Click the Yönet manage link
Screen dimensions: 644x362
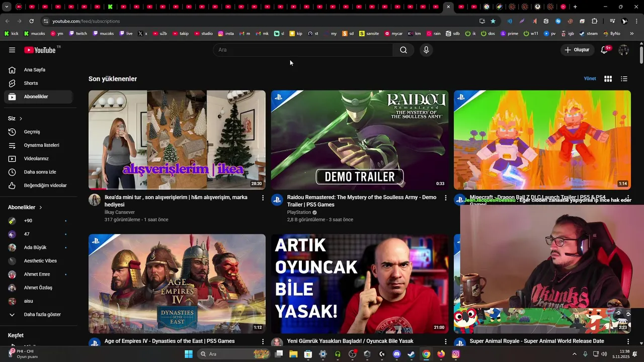click(590, 78)
